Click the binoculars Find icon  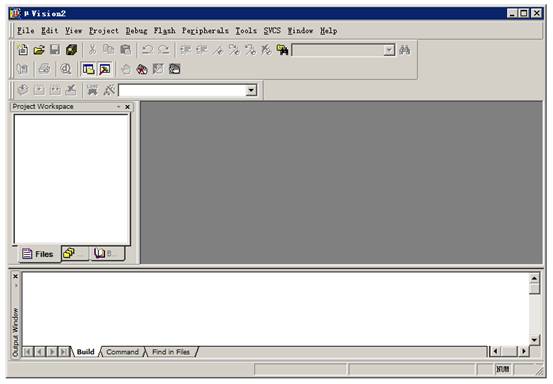405,50
